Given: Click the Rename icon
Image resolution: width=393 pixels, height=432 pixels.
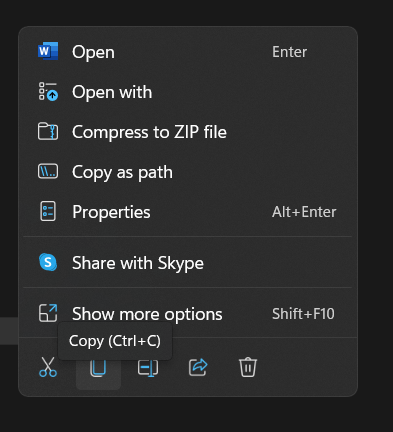Looking at the screenshot, I should point(148,368).
